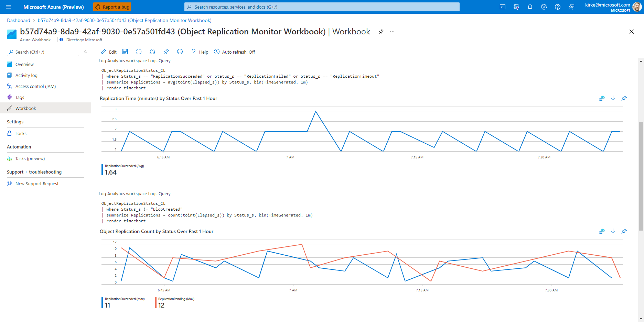Screen dimensions: 644x322
Task: Click the smiley feedback icon
Action: [180, 52]
